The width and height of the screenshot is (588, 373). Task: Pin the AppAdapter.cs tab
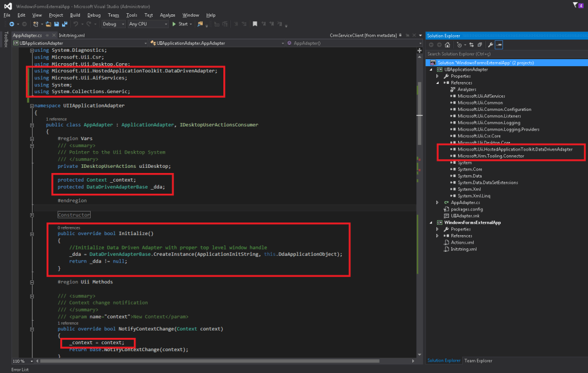47,36
